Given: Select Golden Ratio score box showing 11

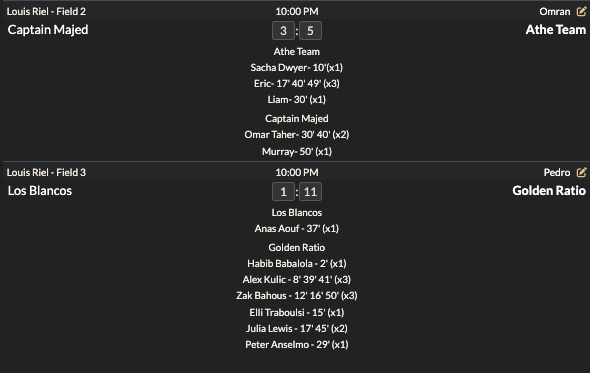Looking at the screenshot, I should pyautogui.click(x=310, y=192).
